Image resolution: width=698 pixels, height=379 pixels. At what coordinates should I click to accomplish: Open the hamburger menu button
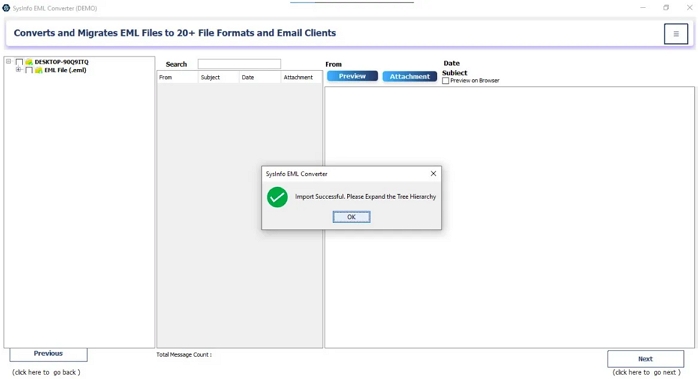[x=676, y=34]
